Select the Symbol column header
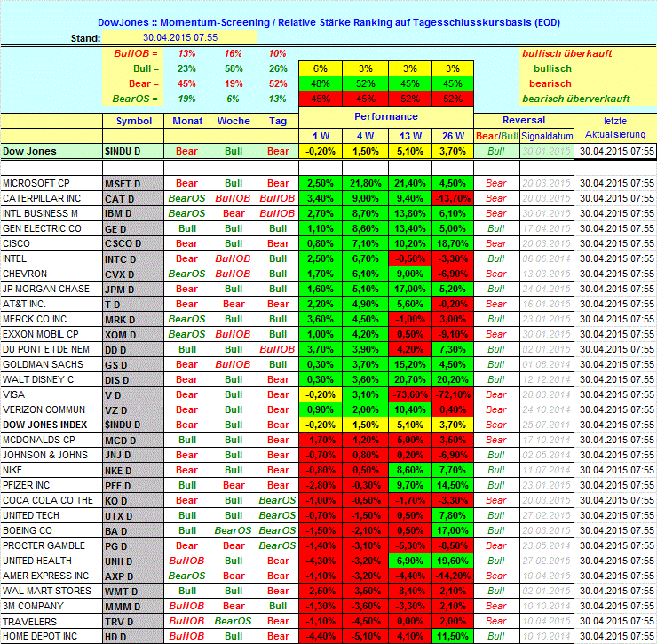 click(x=134, y=121)
